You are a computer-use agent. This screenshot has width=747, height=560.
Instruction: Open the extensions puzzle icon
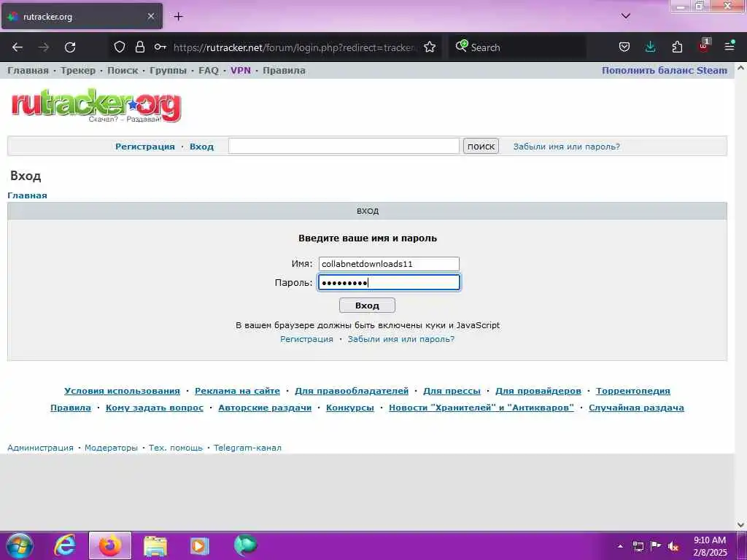[x=677, y=47]
